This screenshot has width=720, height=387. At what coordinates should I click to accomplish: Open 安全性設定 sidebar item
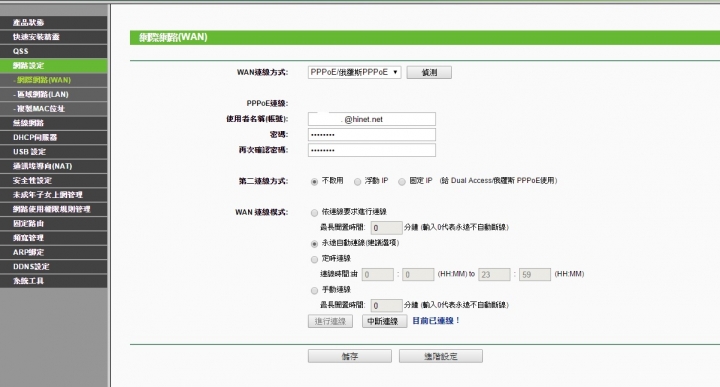pyautogui.click(x=54, y=180)
